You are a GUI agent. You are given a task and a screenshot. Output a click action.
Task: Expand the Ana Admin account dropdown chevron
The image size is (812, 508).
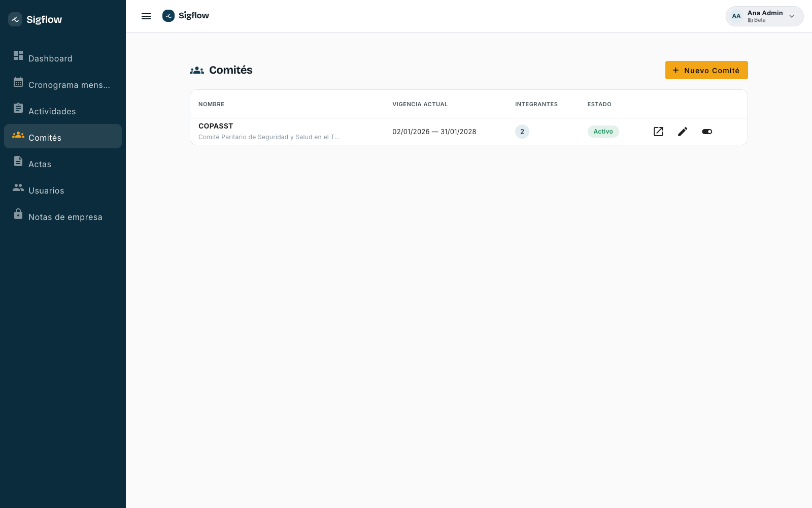[x=792, y=16]
